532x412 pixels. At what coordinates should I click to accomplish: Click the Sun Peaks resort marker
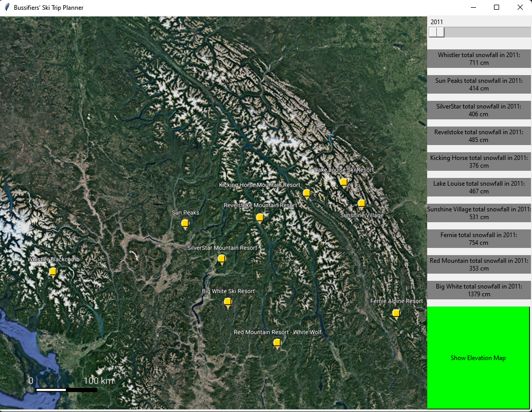pos(185,223)
